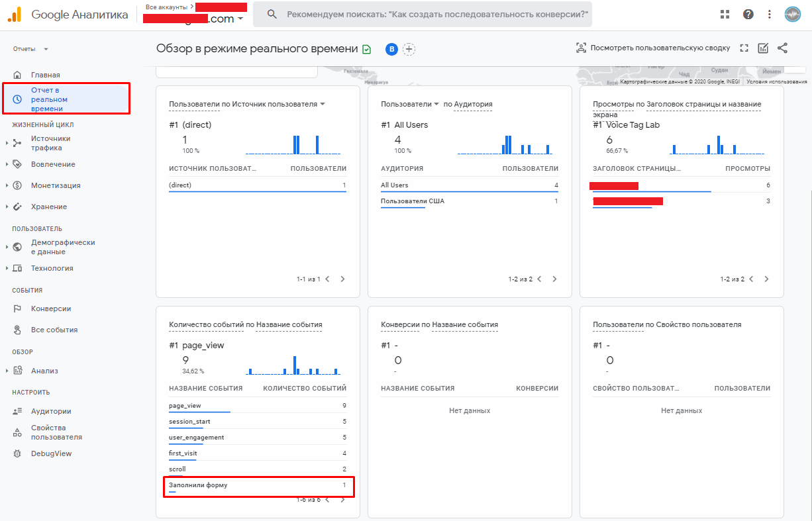Open the Отчеты dropdown in sidebar
The image size is (812, 521).
(x=30, y=49)
